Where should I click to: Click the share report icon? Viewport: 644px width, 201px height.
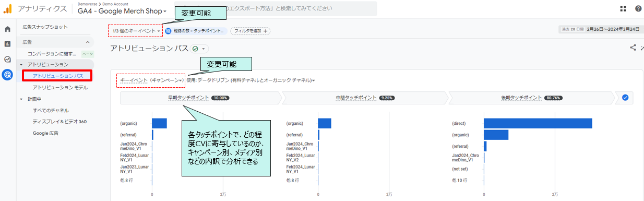[633, 48]
